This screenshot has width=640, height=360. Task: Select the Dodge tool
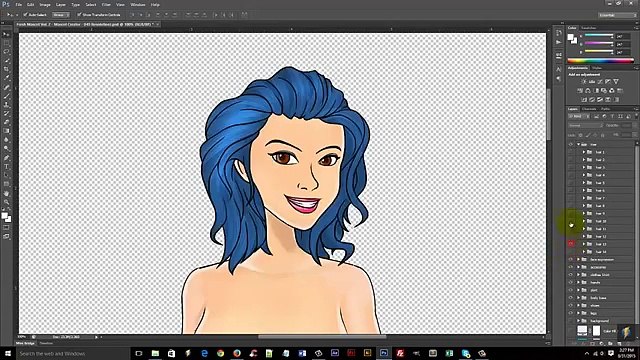pyautogui.click(x=6, y=149)
